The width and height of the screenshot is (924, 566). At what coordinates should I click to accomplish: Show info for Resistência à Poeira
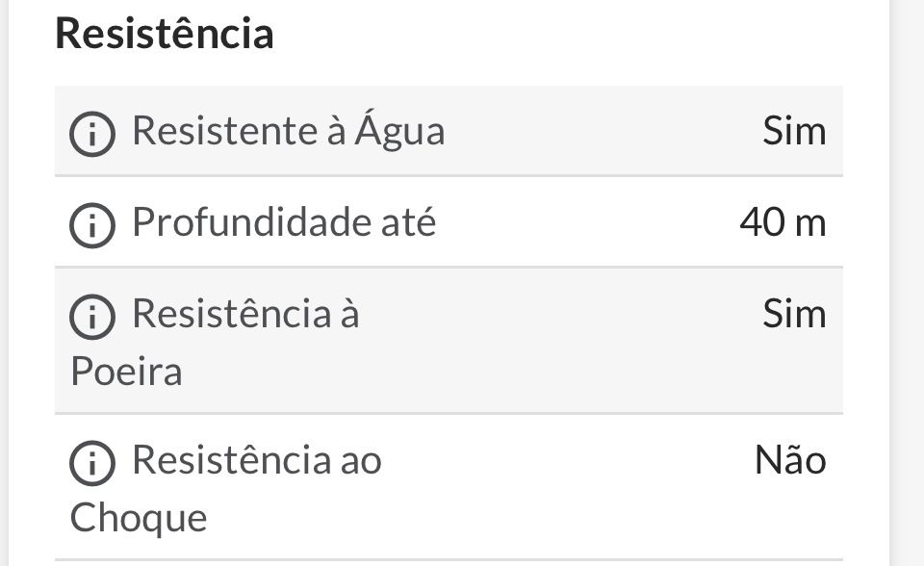[x=92, y=317]
